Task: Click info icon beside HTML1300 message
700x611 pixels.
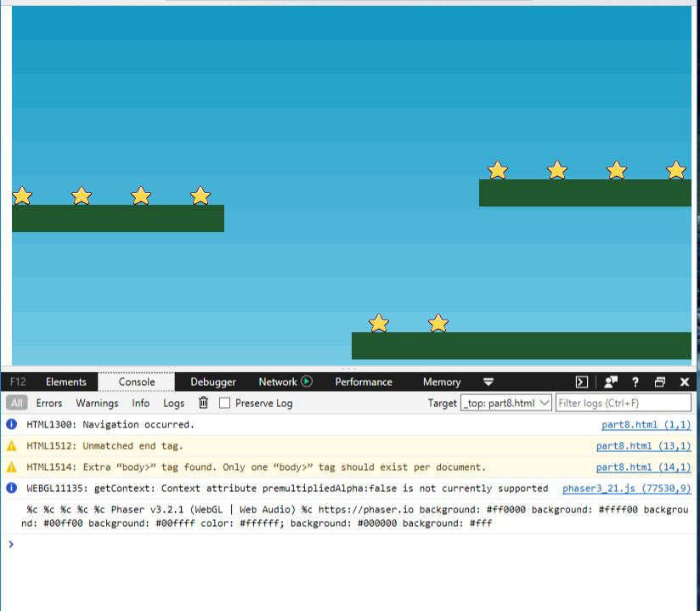Action: click(12, 424)
